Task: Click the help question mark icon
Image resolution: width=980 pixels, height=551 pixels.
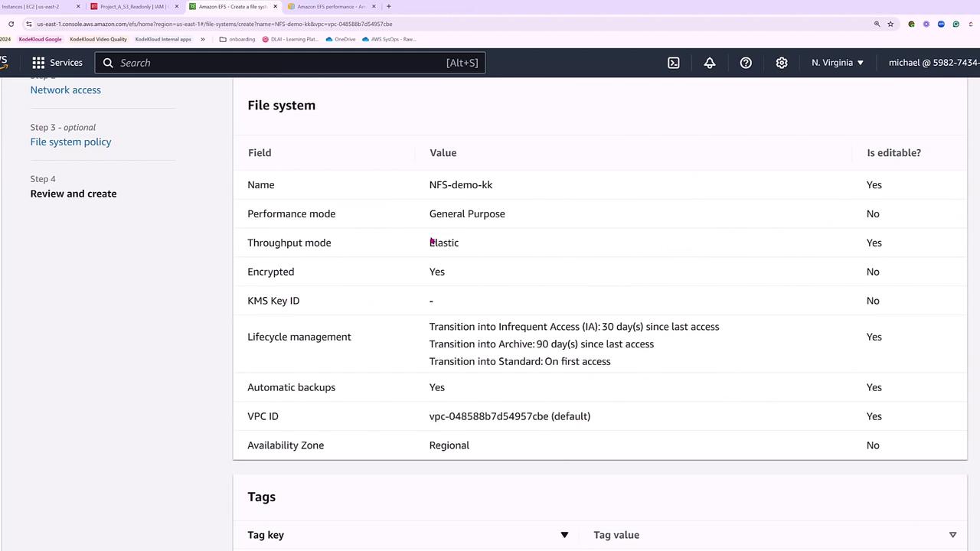Action: [746, 63]
